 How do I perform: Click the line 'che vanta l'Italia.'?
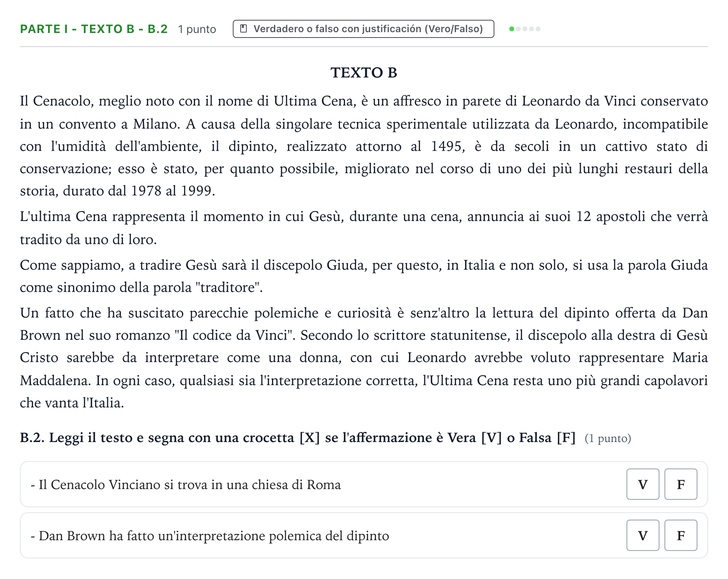[72, 403]
